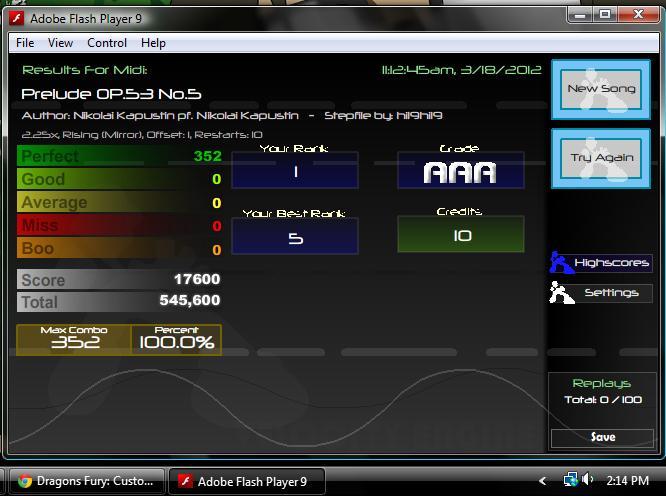Image resolution: width=666 pixels, height=496 pixels.
Task: Click the Try Again button
Action: (601, 158)
